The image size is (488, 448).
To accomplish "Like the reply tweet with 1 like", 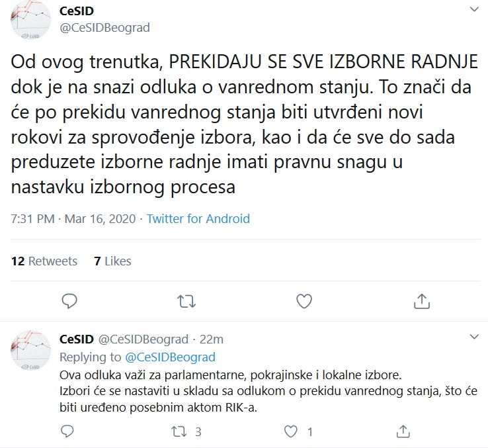I will point(290,432).
